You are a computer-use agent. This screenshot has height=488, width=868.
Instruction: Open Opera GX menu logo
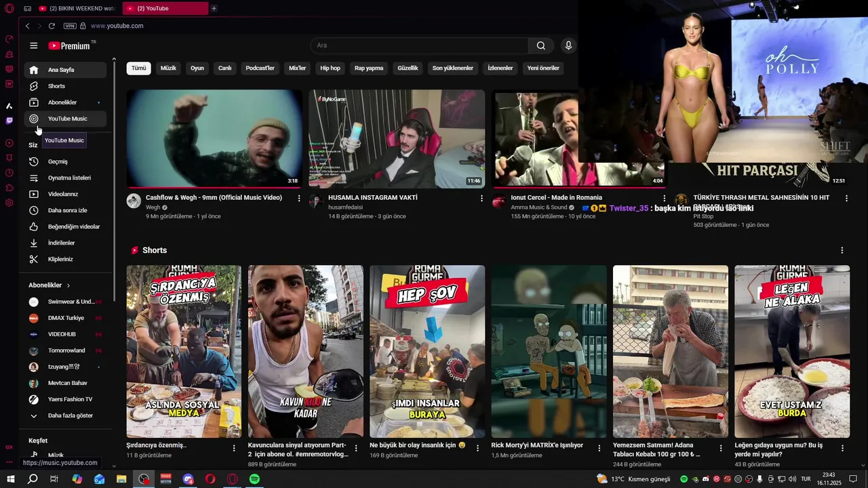click(x=9, y=9)
